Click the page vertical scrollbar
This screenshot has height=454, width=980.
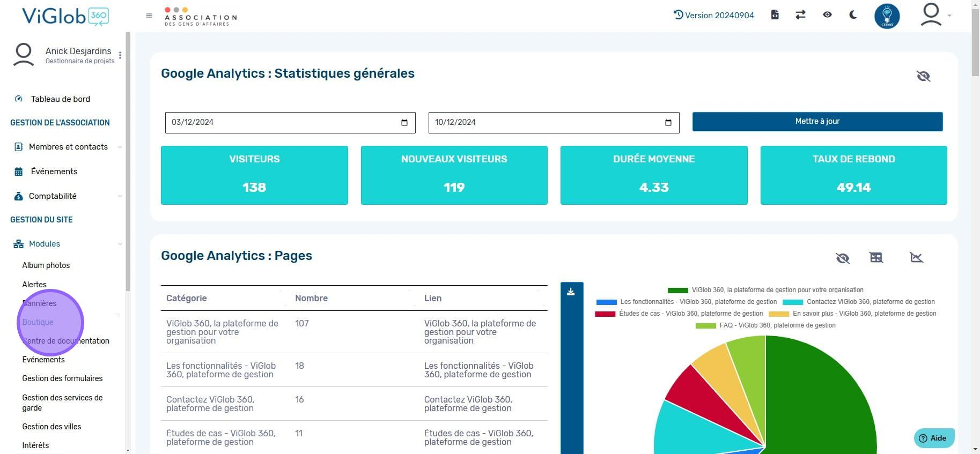[x=975, y=43]
